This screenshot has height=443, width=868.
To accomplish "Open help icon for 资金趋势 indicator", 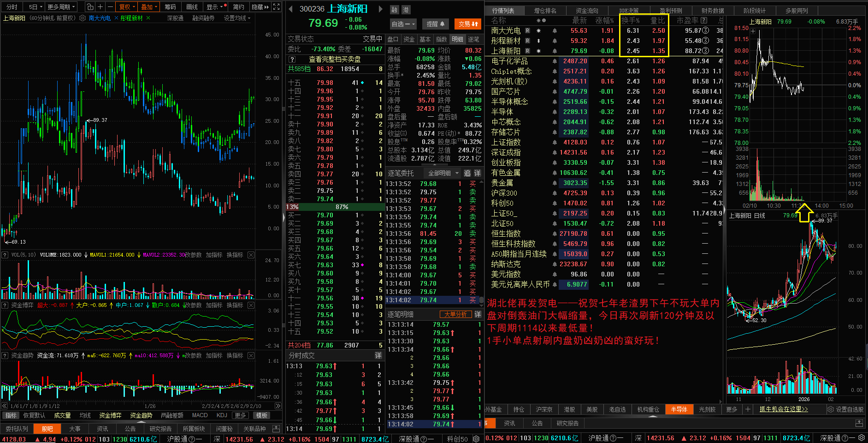I will [5, 355].
